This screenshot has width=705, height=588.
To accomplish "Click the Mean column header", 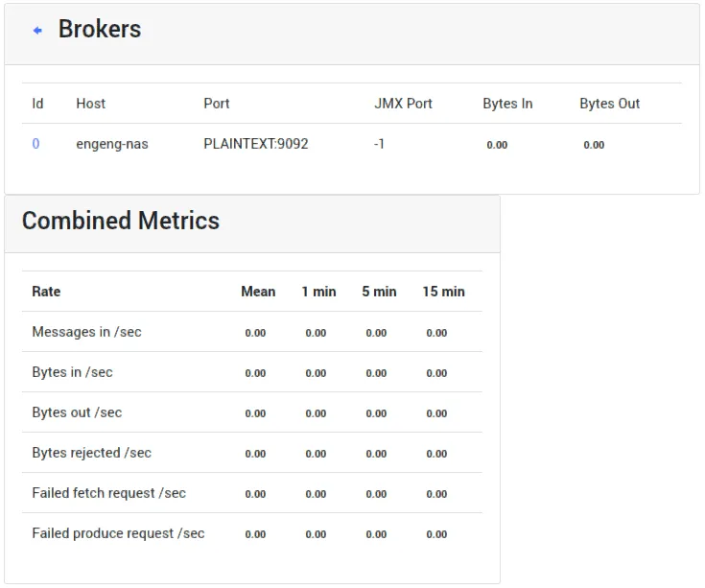I will (258, 292).
